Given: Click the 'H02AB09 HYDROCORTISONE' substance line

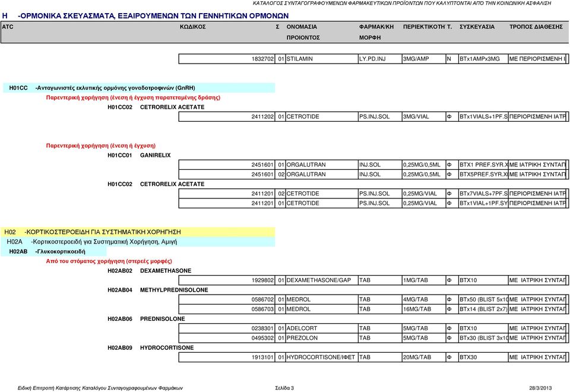Looking at the screenshot, I should tap(150, 348).
